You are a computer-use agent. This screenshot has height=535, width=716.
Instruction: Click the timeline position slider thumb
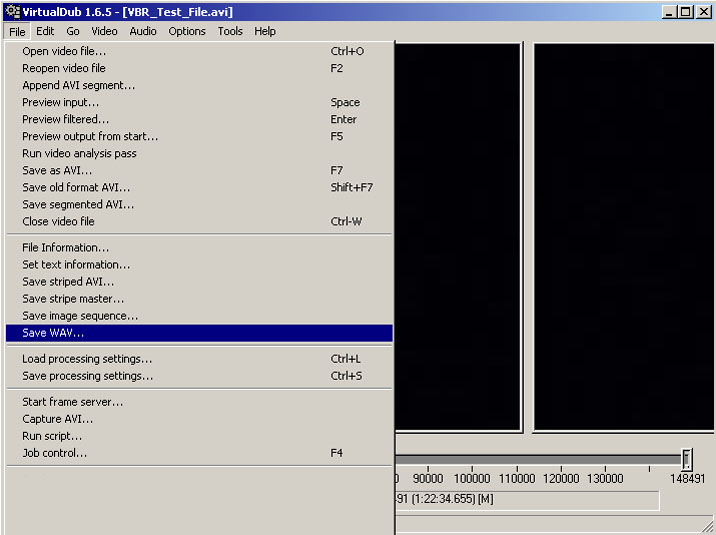687,459
